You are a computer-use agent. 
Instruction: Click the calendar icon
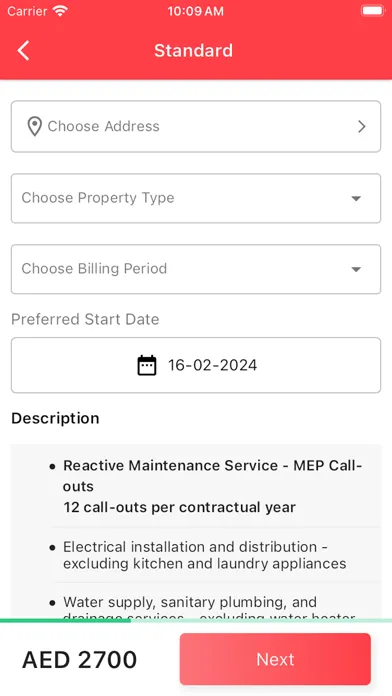coord(147,365)
